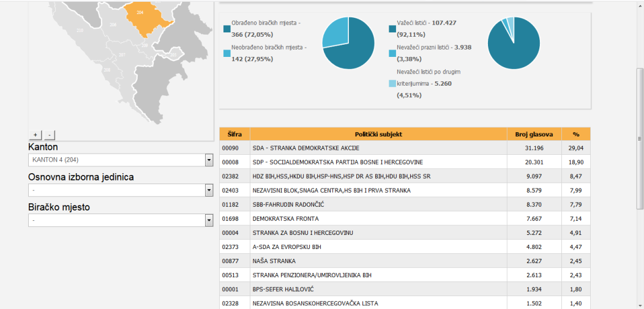Click the Politički subjekt column header
This screenshot has width=644, height=309.
378,134
